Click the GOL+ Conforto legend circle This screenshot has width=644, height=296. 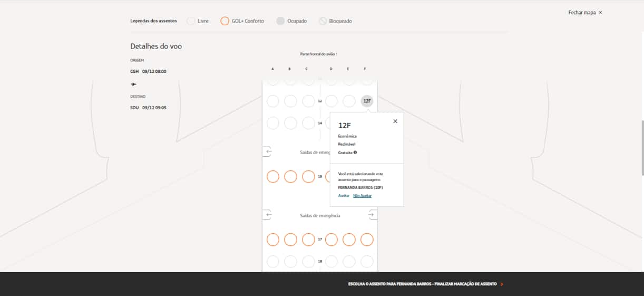(225, 21)
